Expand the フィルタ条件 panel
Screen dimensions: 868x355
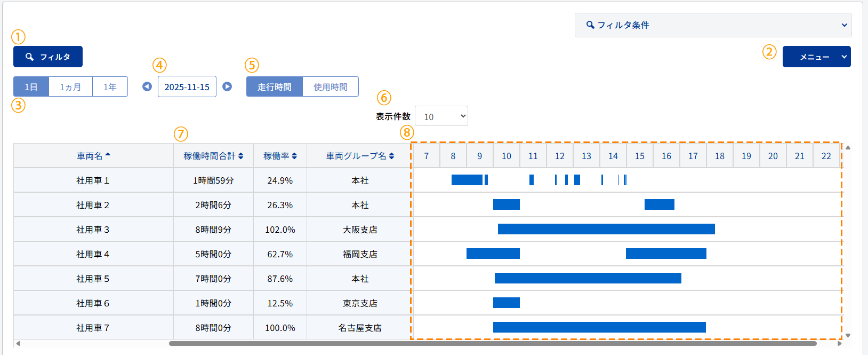[713, 25]
